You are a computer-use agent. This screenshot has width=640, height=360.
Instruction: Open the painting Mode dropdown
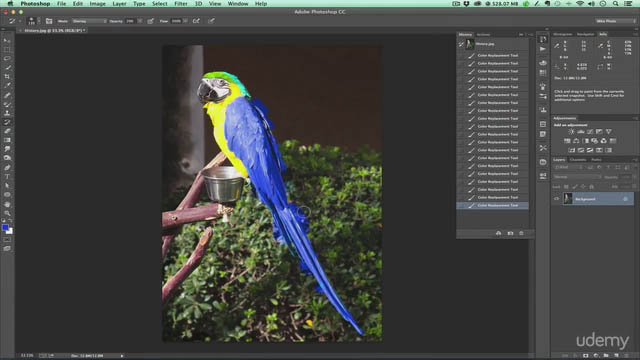89,21
